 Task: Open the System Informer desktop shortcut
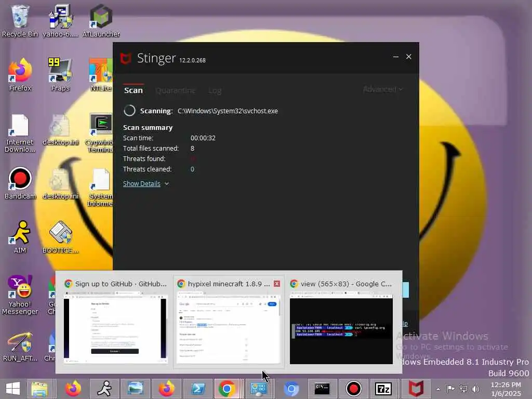pyautogui.click(x=100, y=187)
